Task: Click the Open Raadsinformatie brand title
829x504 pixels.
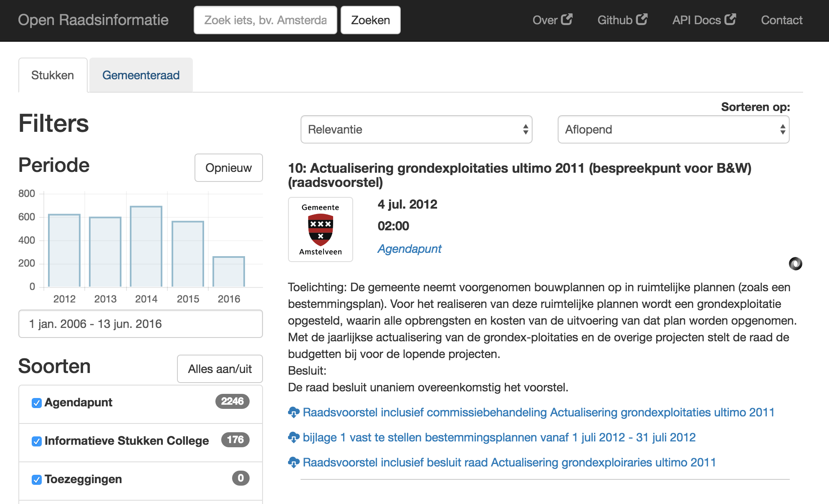Action: coord(93,20)
